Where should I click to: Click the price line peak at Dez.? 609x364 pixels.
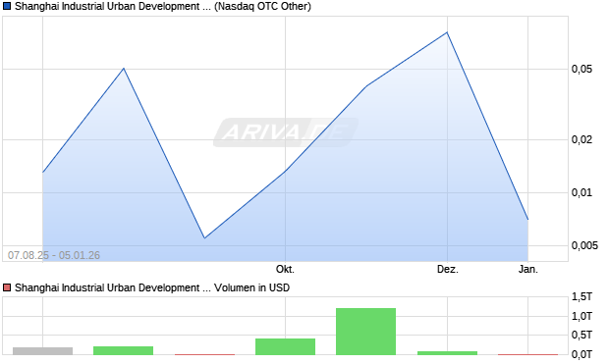coord(447,32)
